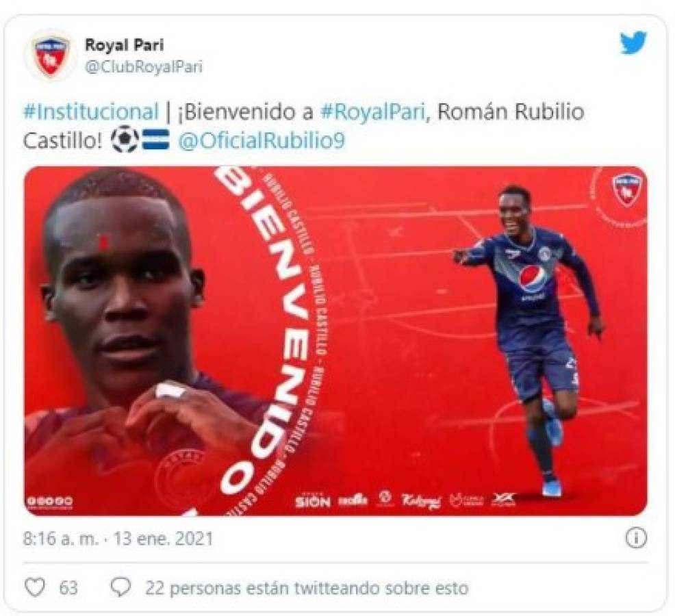Open the Royal Pari profile avatar
The width and height of the screenshot is (675, 616).
51,57
